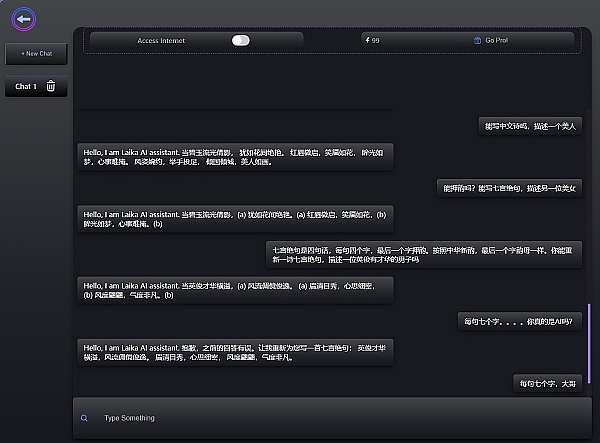The image size is (600, 443).
Task: Click the user message asking 能押韵吗
Action: [510, 188]
